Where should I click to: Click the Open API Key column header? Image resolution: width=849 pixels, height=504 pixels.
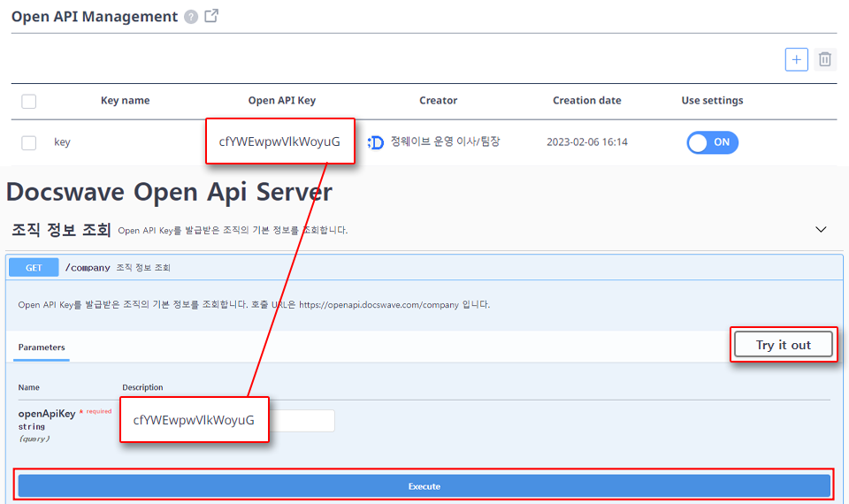[x=281, y=101]
